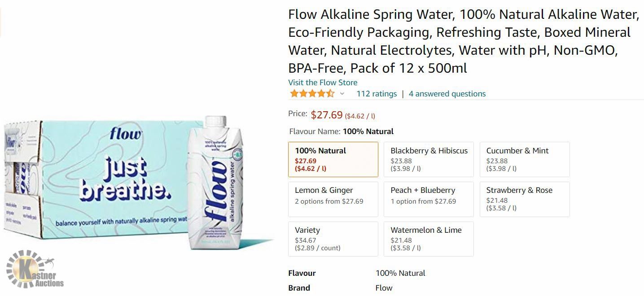
Task: Click the Brand value 'Flow' in details
Action: (384, 288)
